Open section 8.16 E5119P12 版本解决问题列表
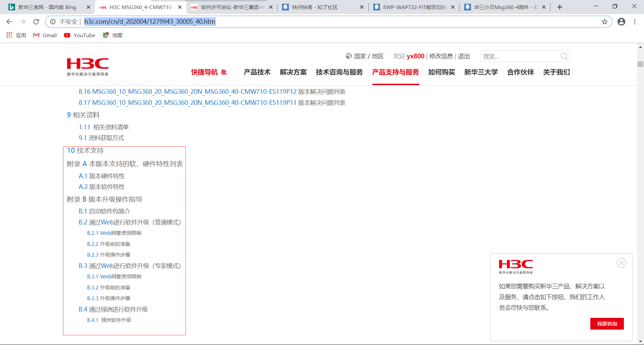Image resolution: width=644 pixels, height=345 pixels. tap(212, 92)
